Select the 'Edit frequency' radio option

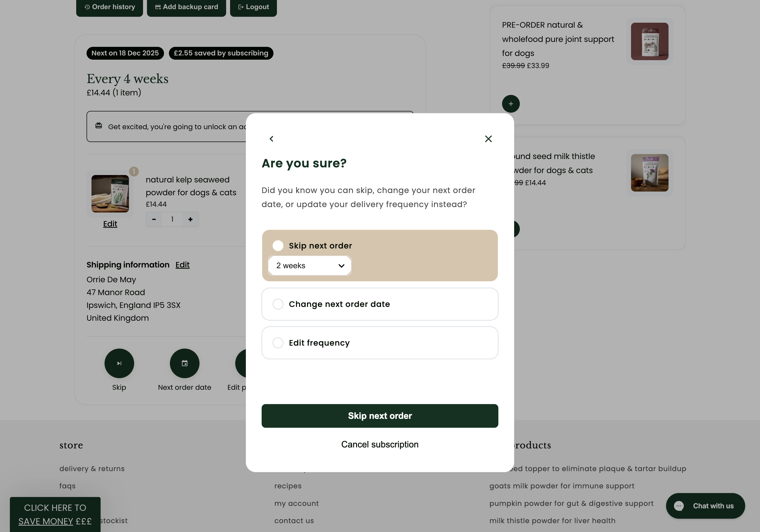click(278, 343)
